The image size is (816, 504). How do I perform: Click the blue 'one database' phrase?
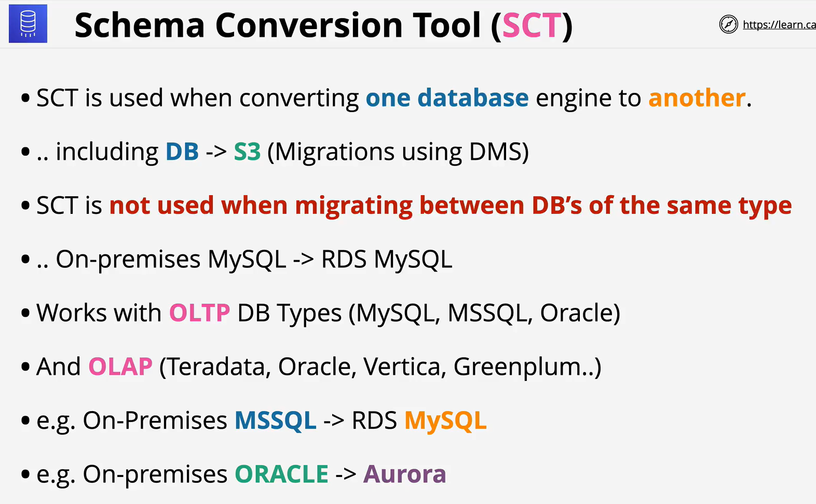447,98
